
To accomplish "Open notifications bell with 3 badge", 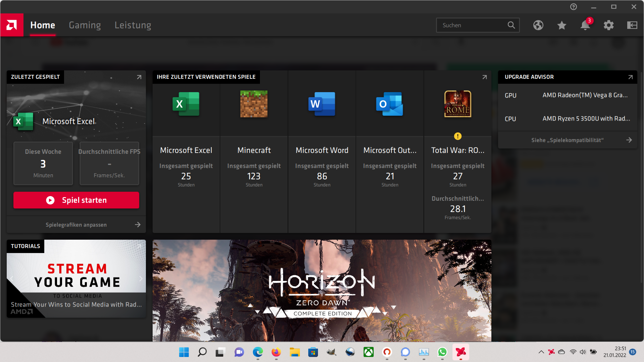I will point(586,25).
